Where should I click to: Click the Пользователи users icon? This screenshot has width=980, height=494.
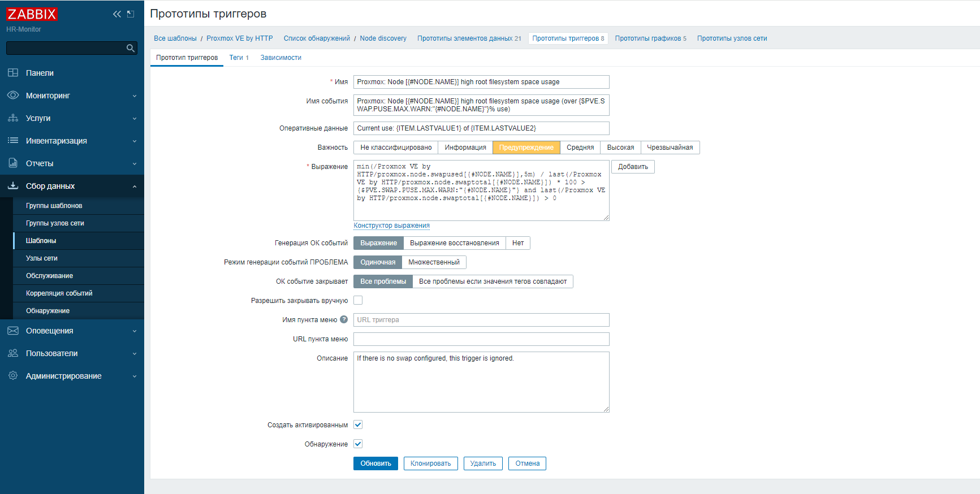[x=13, y=353]
